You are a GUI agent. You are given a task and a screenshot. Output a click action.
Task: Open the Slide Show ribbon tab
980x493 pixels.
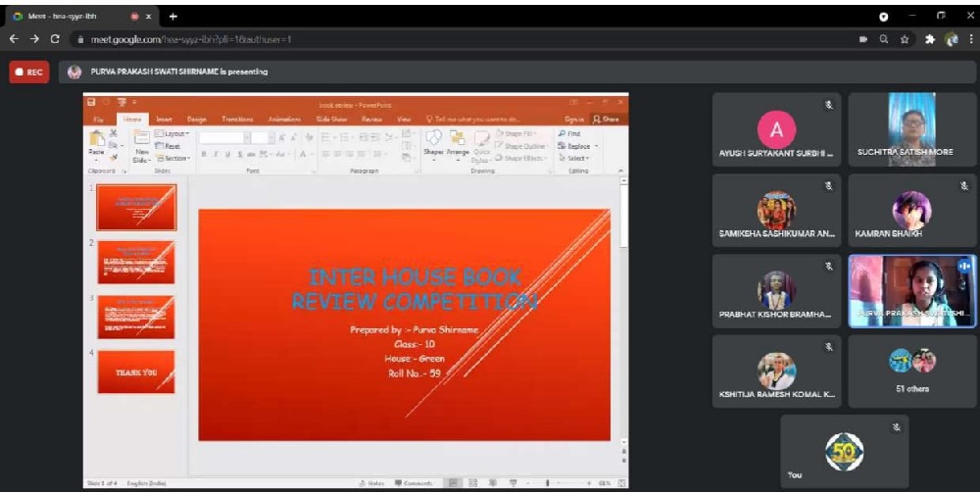tap(331, 119)
